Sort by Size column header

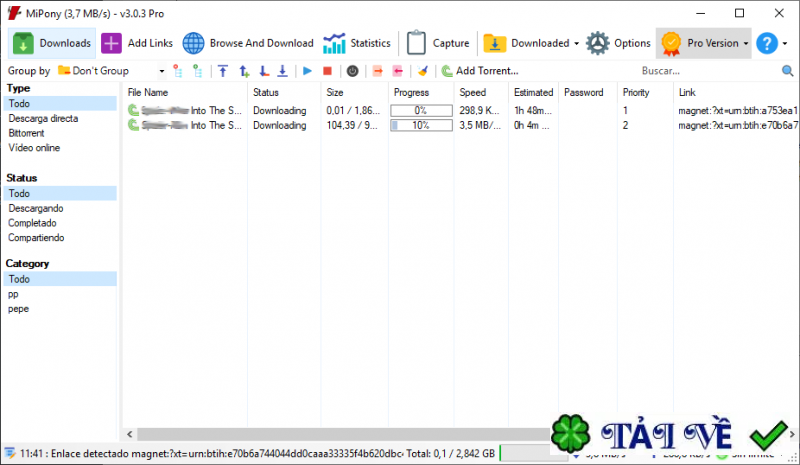click(355, 92)
